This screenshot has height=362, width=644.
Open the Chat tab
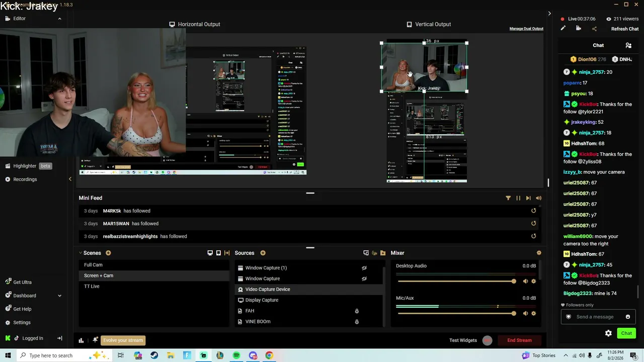tap(598, 45)
